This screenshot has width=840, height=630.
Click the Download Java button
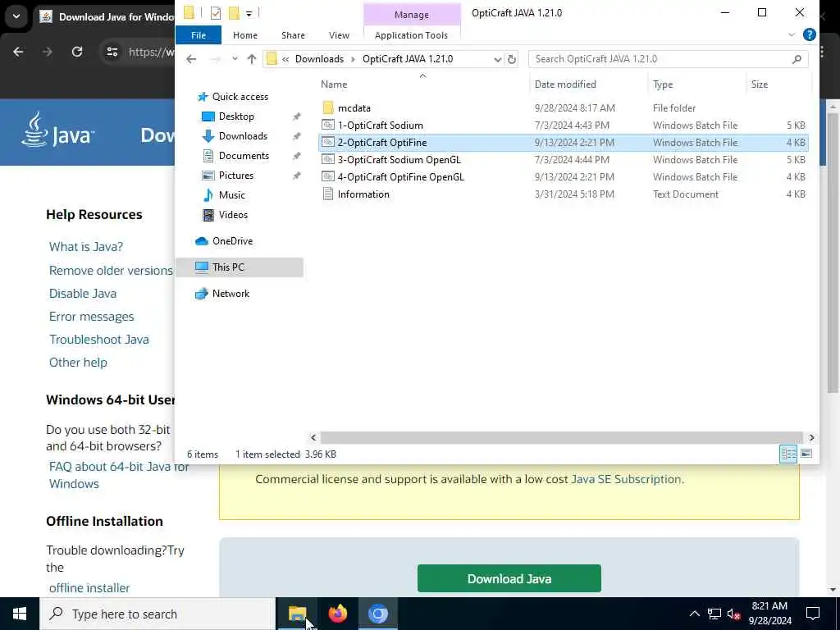(509, 578)
